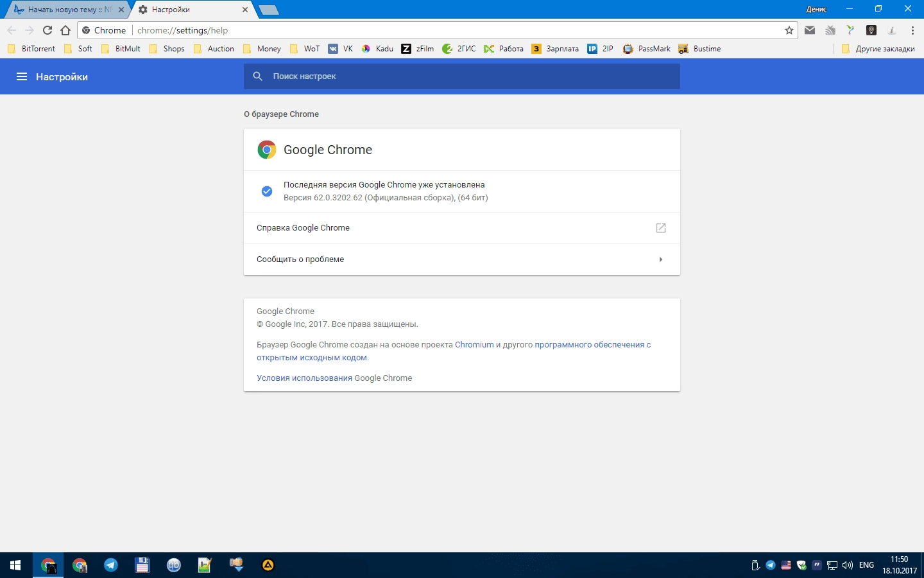Open the zFilm bookmark
Viewport: 924px width, 578px height.
pyautogui.click(x=418, y=49)
